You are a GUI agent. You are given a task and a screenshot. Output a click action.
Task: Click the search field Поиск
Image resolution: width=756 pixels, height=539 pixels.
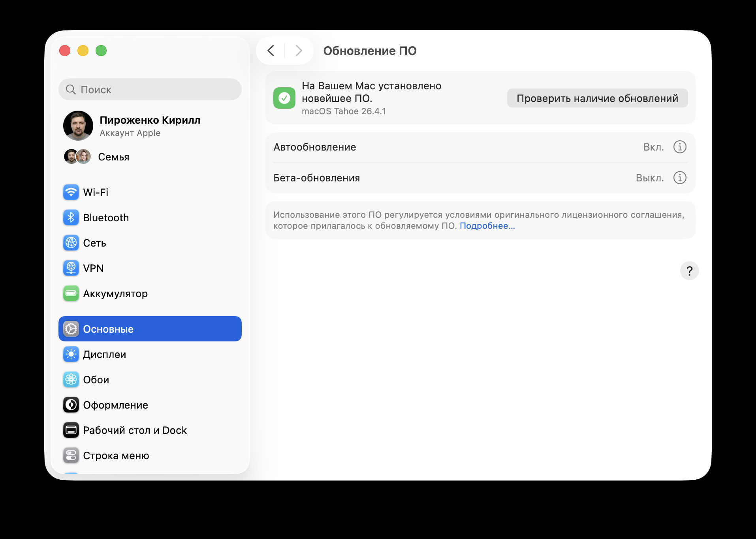150,89
